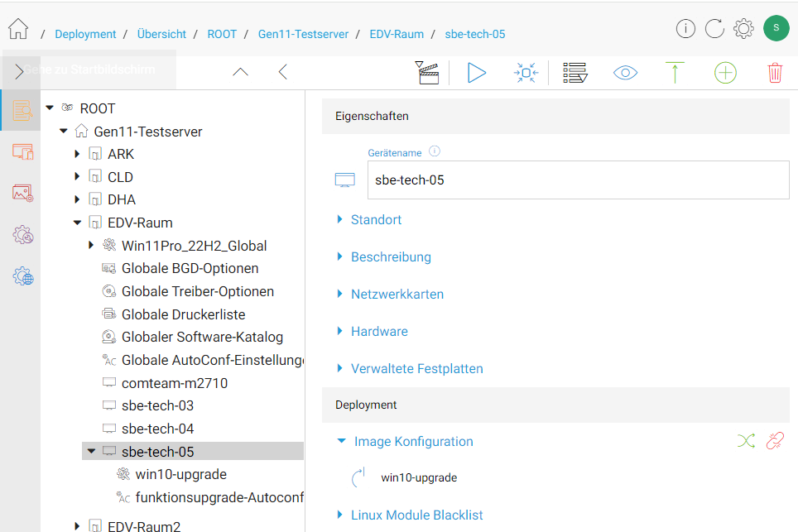The width and height of the screenshot is (798, 532).
Task: Unlink the image configuration via broken-link icon
Action: click(774, 441)
